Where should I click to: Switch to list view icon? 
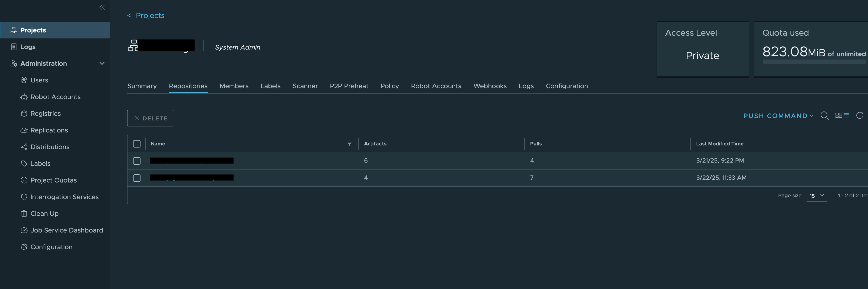coord(846,115)
